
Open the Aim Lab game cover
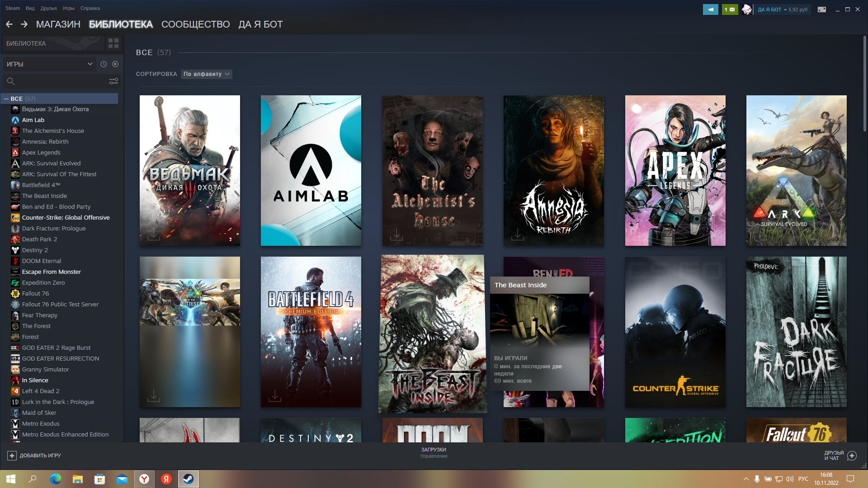(311, 170)
